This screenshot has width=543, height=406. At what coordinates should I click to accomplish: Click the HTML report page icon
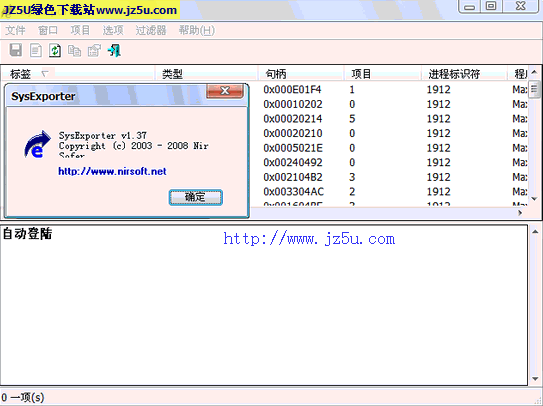(36, 51)
